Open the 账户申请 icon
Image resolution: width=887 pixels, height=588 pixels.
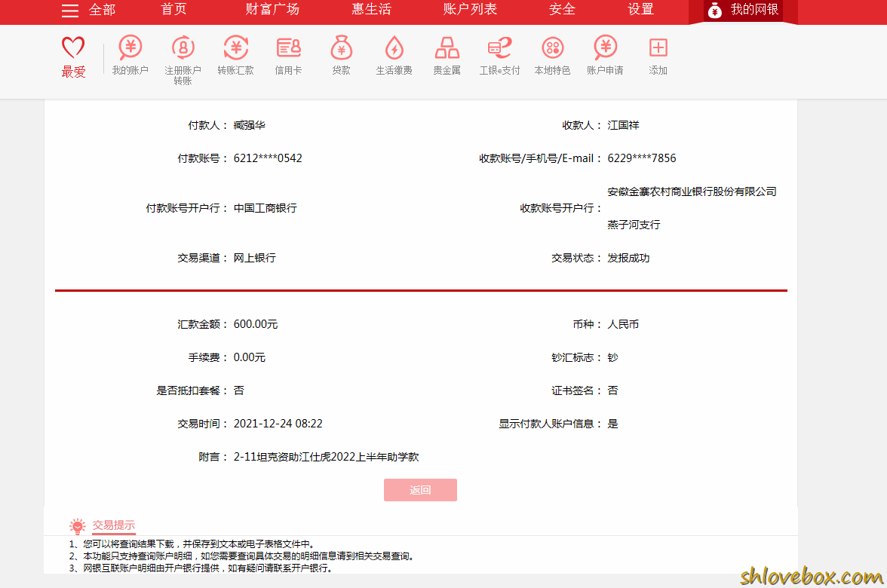tap(605, 47)
